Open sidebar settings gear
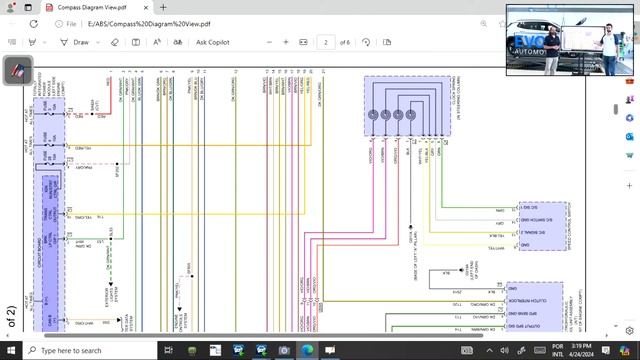Screen dimensions: 640x360 tap(629, 331)
